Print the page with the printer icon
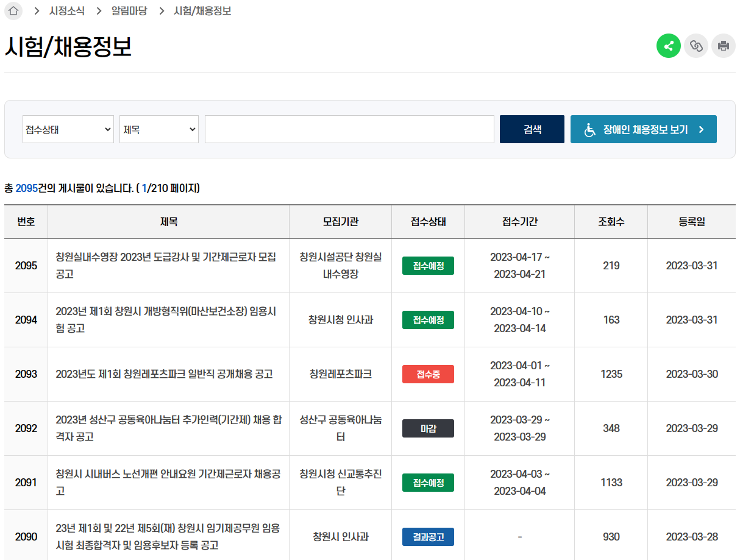The width and height of the screenshot is (740, 560). [724, 46]
